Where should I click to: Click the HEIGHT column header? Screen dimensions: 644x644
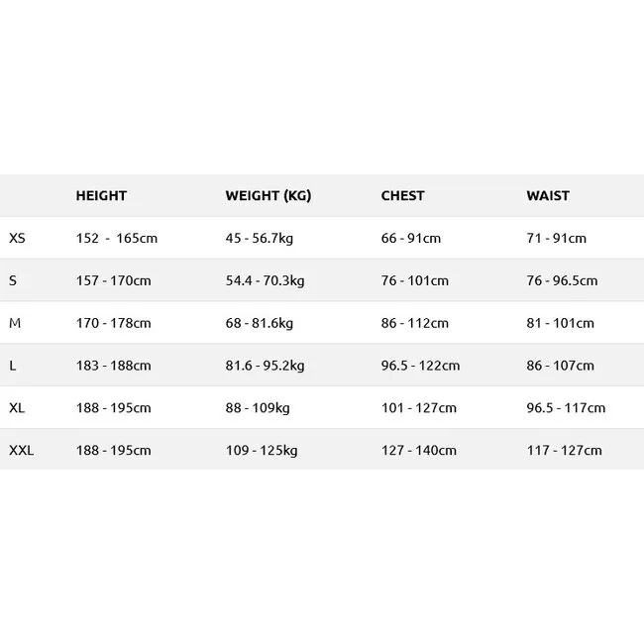(x=101, y=195)
